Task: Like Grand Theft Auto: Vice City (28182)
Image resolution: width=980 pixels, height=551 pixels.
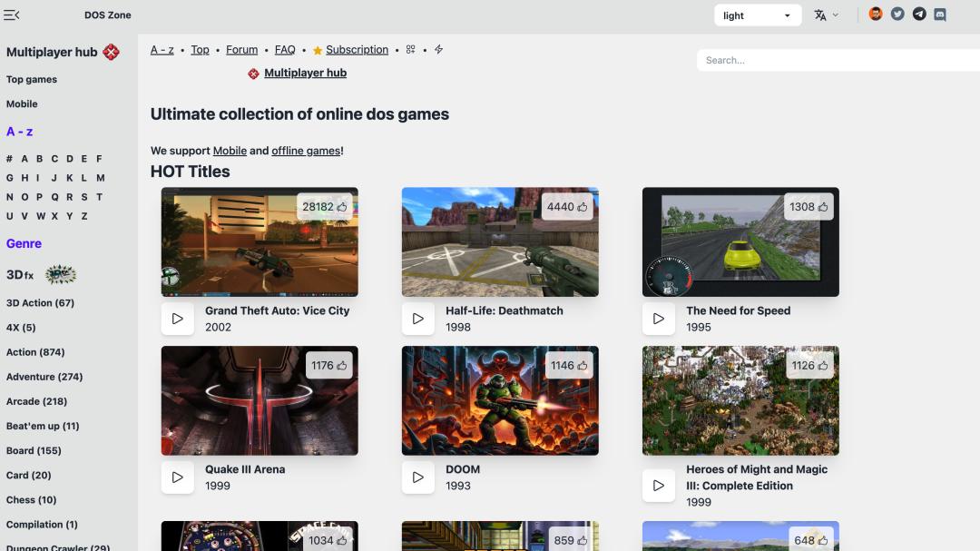Action: [324, 207]
